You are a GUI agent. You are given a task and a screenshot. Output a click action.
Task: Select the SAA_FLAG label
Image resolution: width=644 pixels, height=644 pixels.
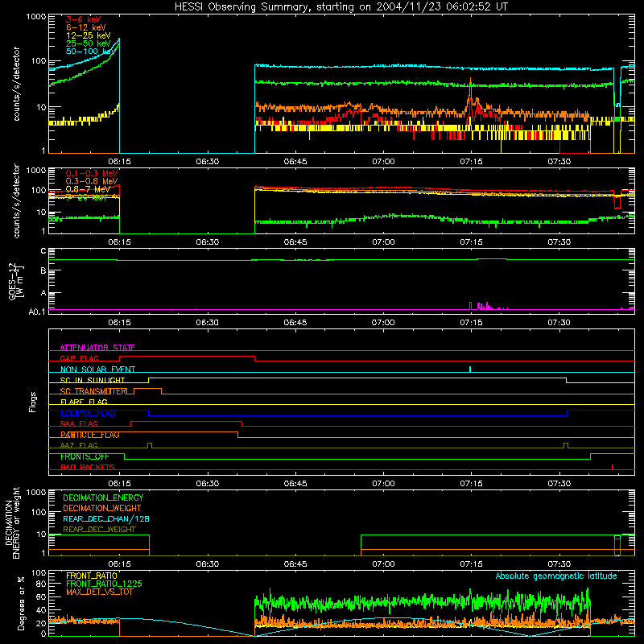[x=79, y=424]
